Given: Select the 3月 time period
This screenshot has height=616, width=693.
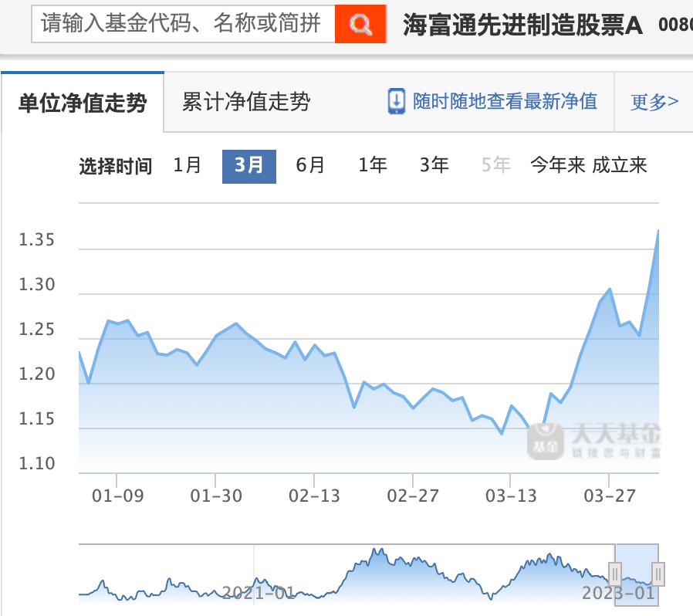Looking at the screenshot, I should tap(248, 166).
